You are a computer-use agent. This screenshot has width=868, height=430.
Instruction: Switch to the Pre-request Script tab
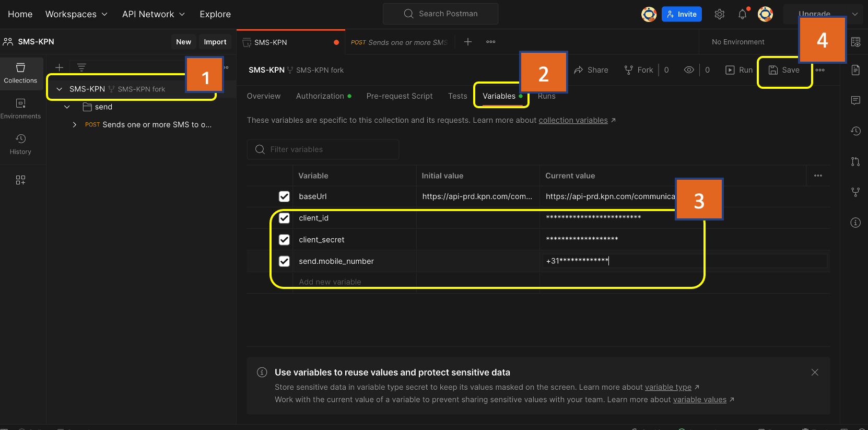click(x=400, y=96)
